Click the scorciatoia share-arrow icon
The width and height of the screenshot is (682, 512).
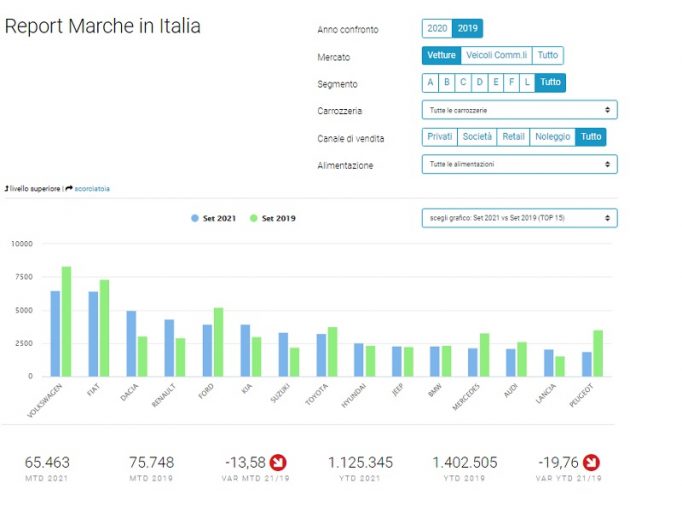click(69, 189)
